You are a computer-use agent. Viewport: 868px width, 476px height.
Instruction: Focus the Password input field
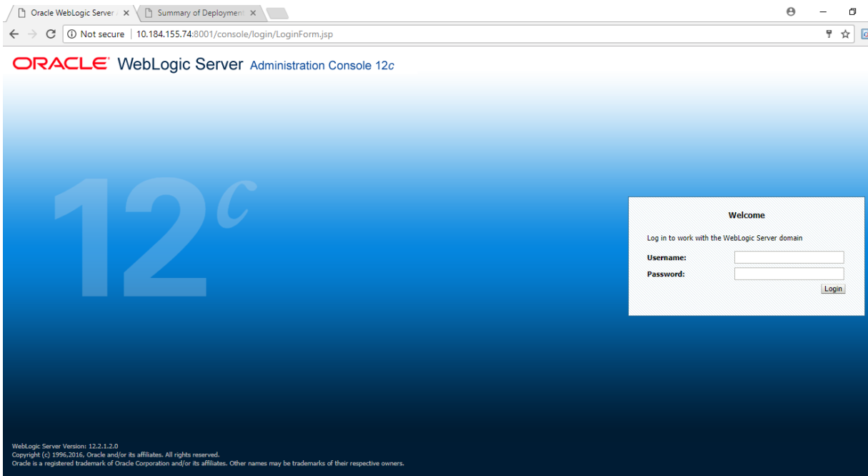pos(789,274)
